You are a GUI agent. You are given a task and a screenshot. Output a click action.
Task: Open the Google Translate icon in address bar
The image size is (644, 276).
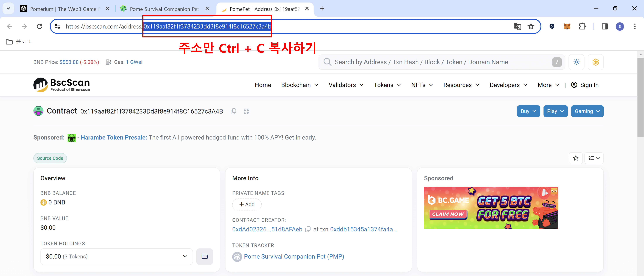pyautogui.click(x=518, y=26)
